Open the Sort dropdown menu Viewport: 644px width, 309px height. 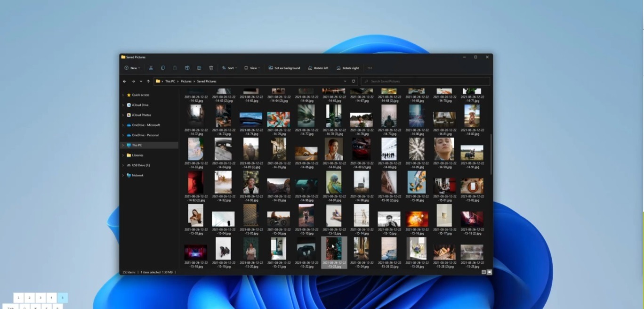click(x=229, y=68)
